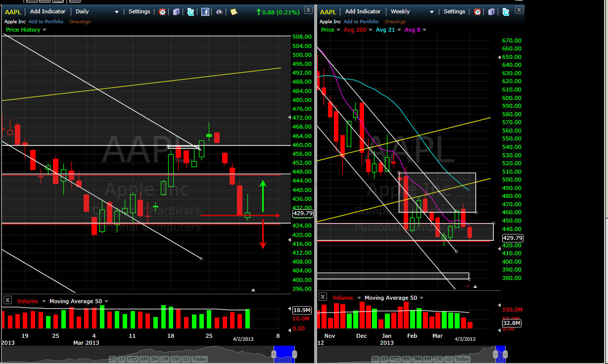Open Drawings in Weekly chart
This screenshot has height=364, width=608.
pyautogui.click(x=395, y=22)
